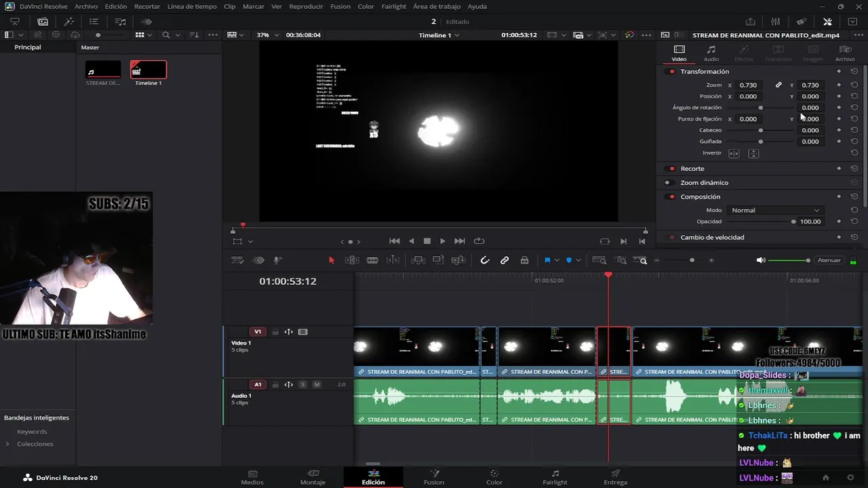Toggle Zoom X and Y link

tap(778, 85)
